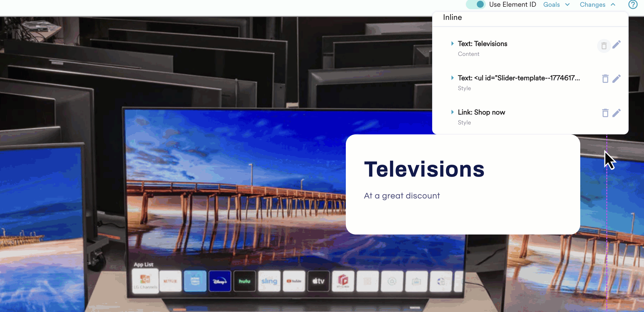Delete the 'Link: Shop now' change
Image resolution: width=644 pixels, height=312 pixels.
pos(605,113)
